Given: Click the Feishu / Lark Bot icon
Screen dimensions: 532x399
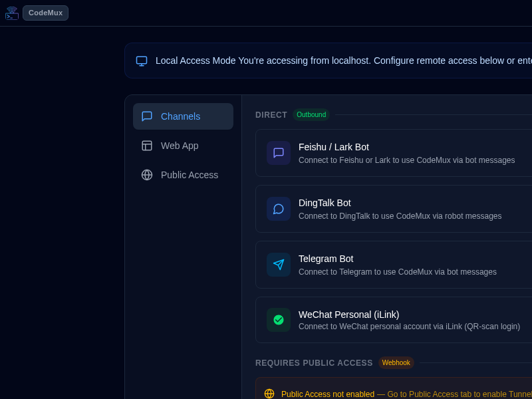Looking at the screenshot, I should coord(279,153).
